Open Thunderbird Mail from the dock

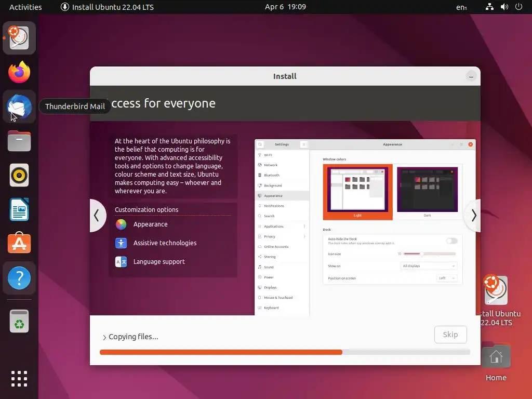[19, 107]
